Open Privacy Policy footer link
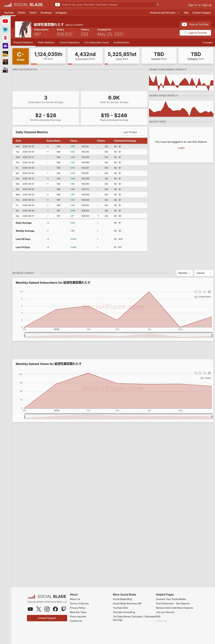 (x=78, y=608)
